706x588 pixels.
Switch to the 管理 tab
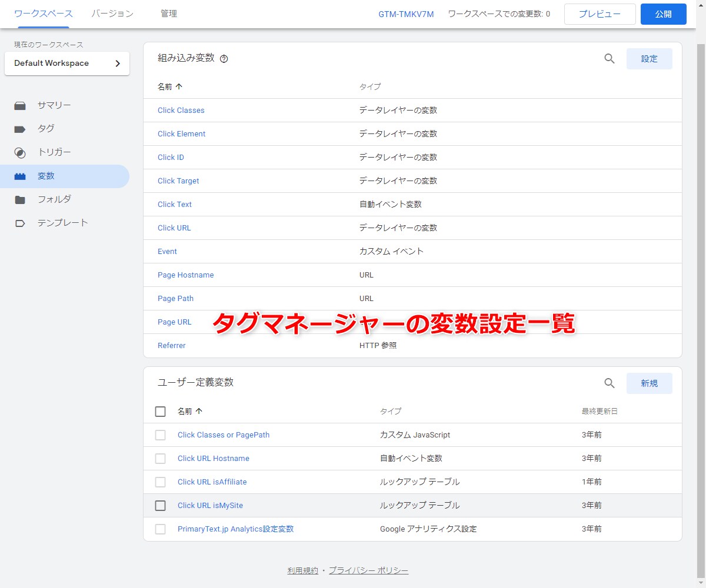pos(169,14)
